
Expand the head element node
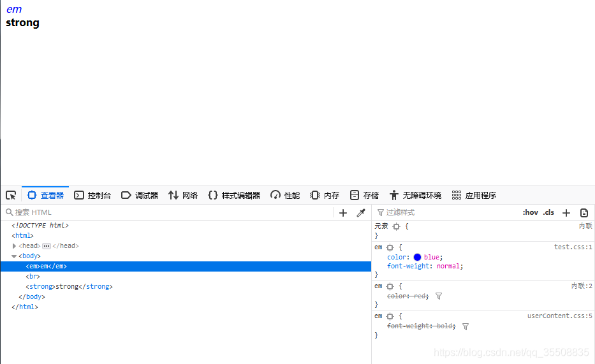click(14, 246)
